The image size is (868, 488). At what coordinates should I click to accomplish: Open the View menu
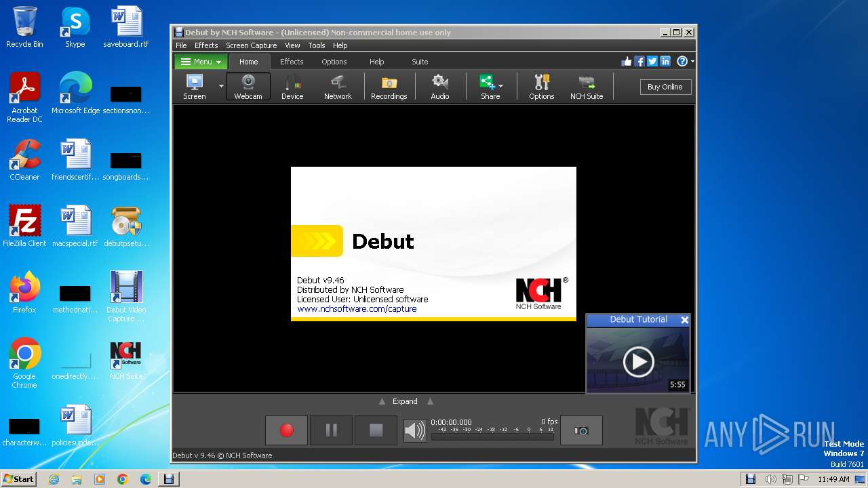292,45
